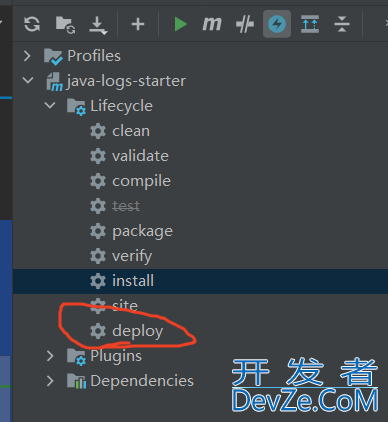Click the gear icon beside compile

click(x=98, y=181)
